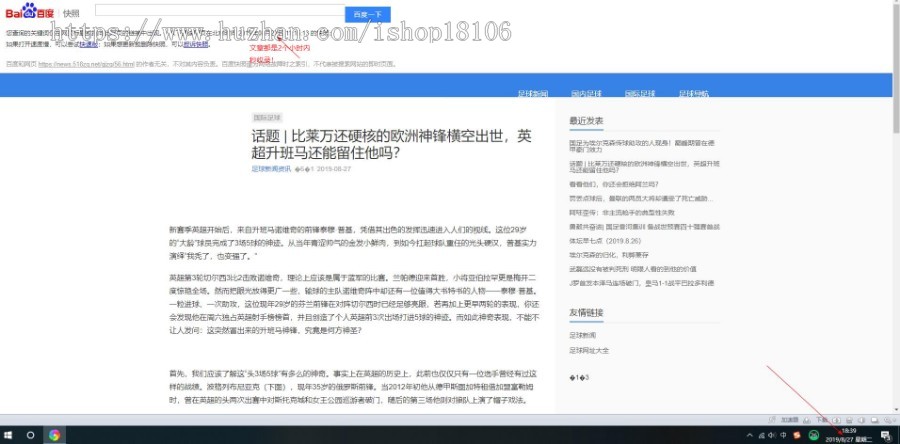This screenshot has height=444, width=900.
Task: Open recent post 埃尔克森的归化，利弊兼存
Action: click(x=609, y=255)
